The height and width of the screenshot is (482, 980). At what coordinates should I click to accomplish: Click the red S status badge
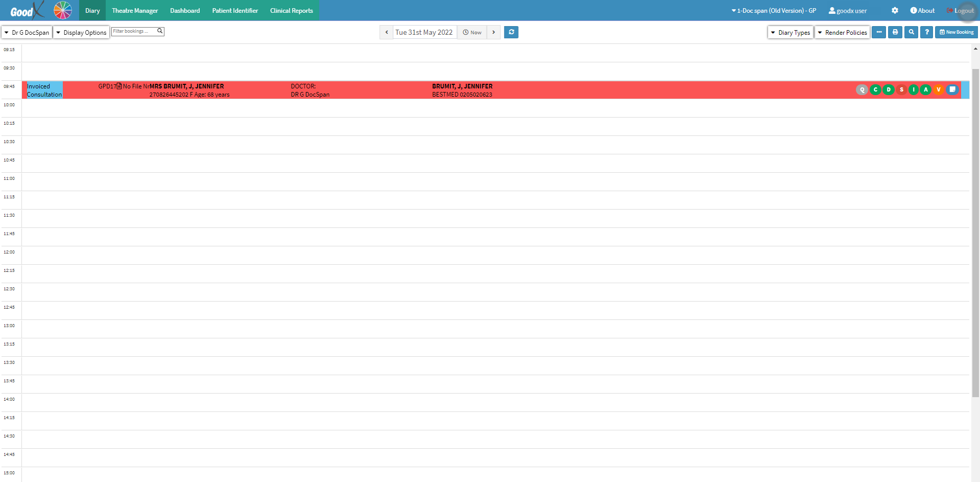tap(901, 90)
